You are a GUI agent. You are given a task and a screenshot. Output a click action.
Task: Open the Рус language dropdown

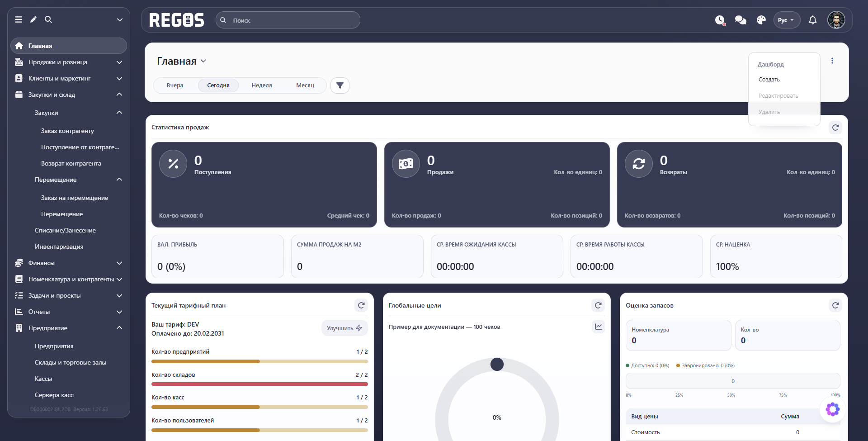tap(787, 20)
